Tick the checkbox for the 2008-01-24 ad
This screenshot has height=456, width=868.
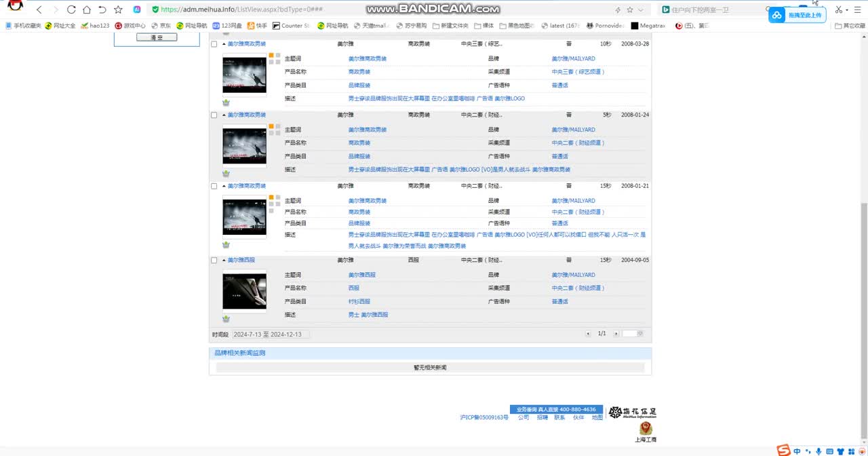pyautogui.click(x=214, y=115)
